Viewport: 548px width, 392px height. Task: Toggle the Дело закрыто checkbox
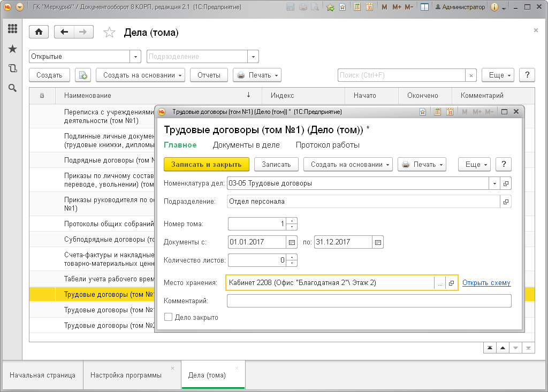pos(168,317)
